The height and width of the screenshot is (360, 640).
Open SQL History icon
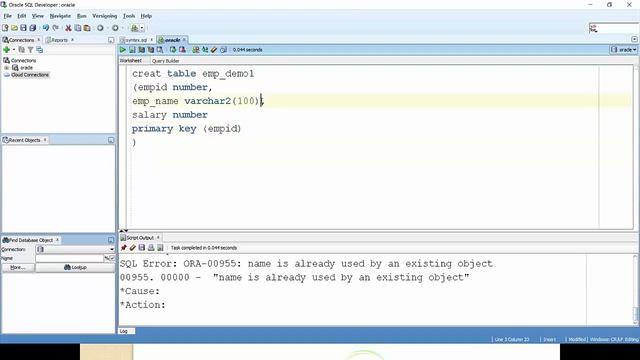(223, 50)
